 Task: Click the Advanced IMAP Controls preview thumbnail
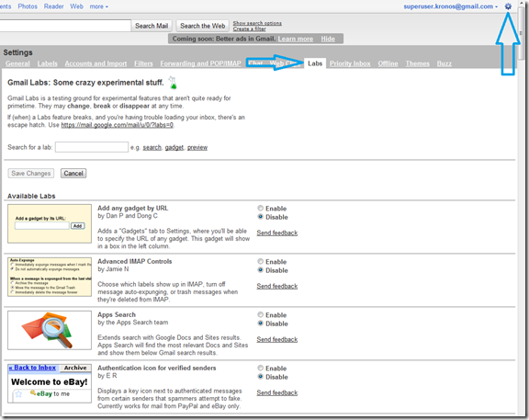[50, 277]
